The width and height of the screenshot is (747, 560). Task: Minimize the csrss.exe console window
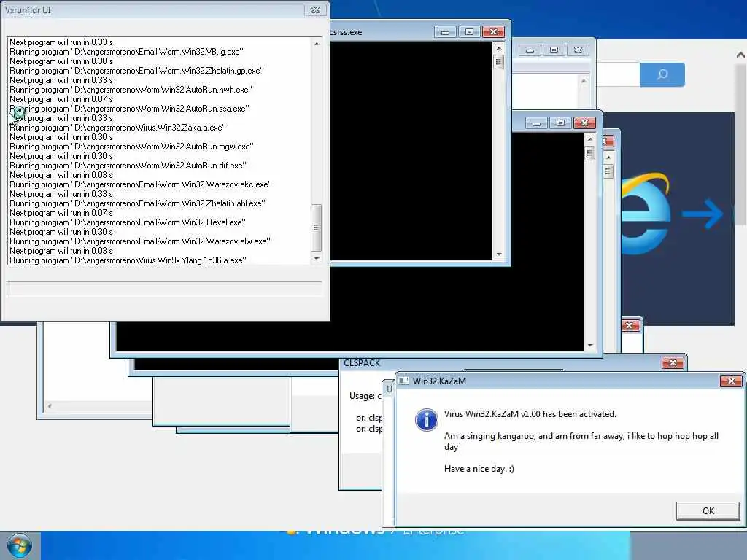point(445,32)
